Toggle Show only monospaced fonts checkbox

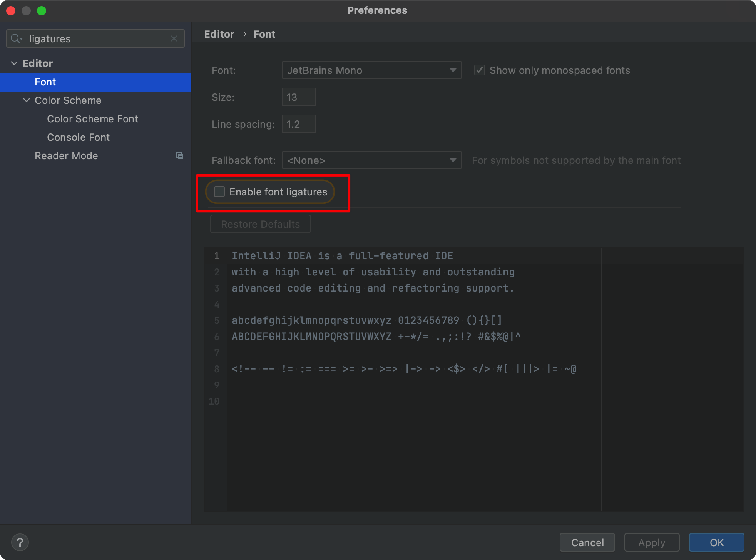479,70
